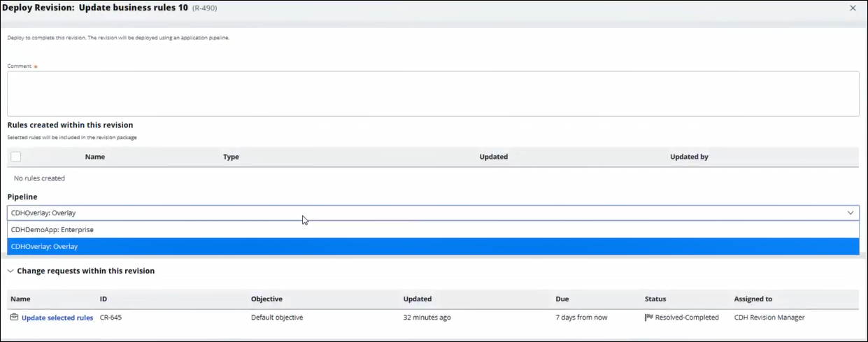Click the Due column header
This screenshot has width=868, height=342.
pos(562,299)
